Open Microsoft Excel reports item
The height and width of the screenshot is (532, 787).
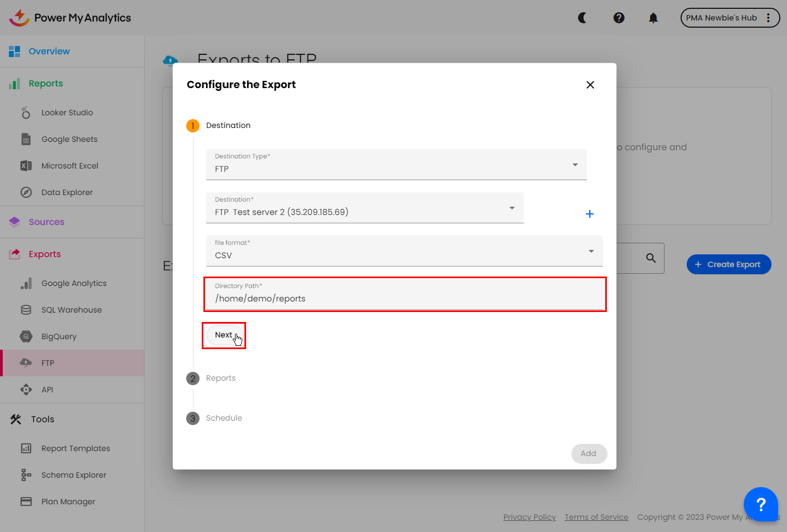coord(69,166)
